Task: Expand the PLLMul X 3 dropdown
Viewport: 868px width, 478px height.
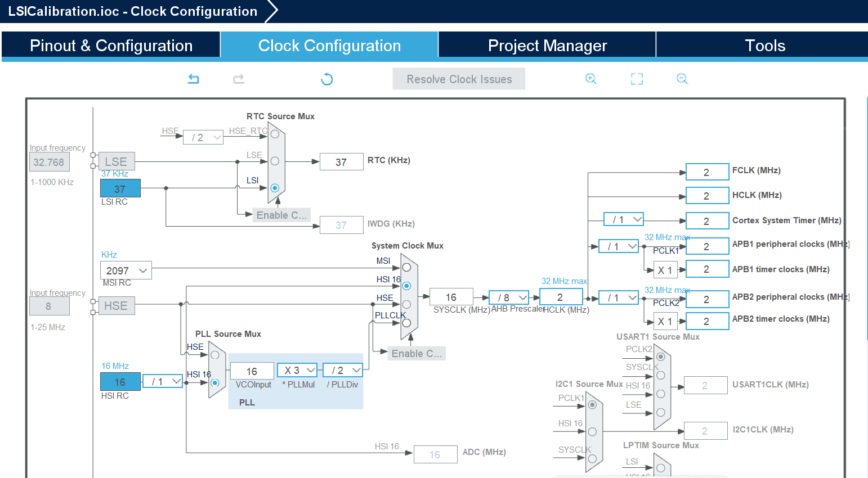Action: tap(297, 370)
